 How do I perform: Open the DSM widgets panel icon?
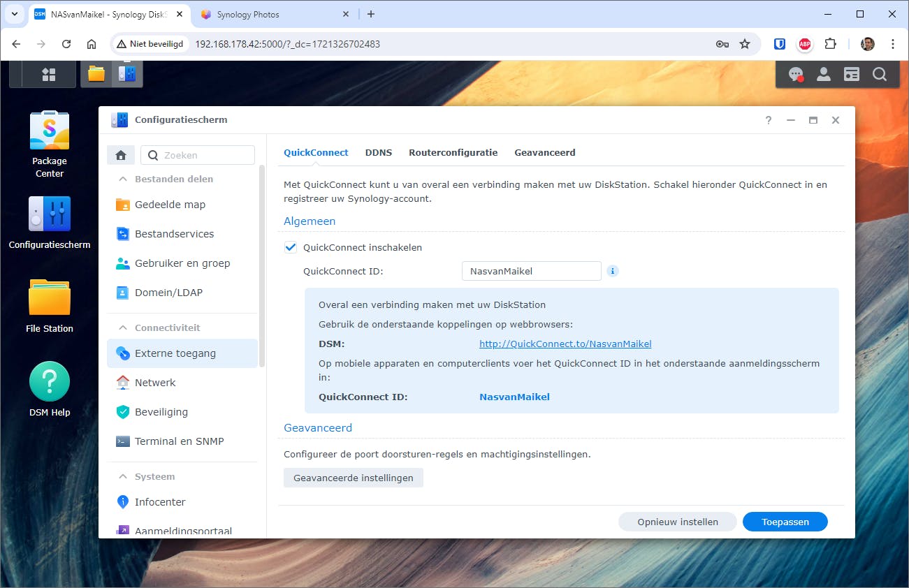pyautogui.click(x=852, y=74)
